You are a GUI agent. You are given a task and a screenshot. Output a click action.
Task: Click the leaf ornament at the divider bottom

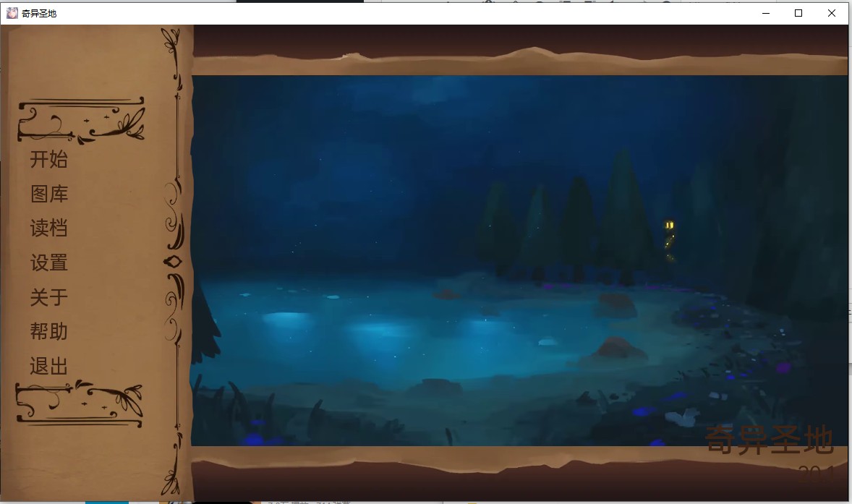coord(172,474)
